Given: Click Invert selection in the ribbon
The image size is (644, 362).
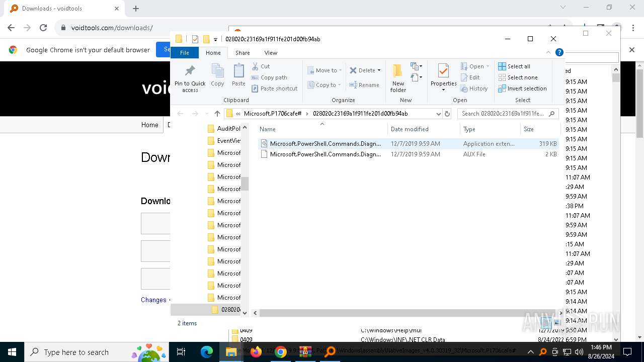Looking at the screenshot, I should [522, 88].
